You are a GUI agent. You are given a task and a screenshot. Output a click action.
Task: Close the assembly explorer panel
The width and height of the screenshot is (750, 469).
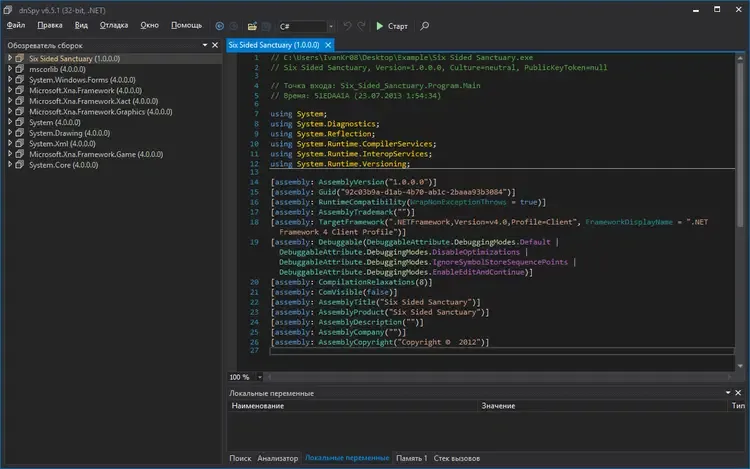(x=217, y=45)
